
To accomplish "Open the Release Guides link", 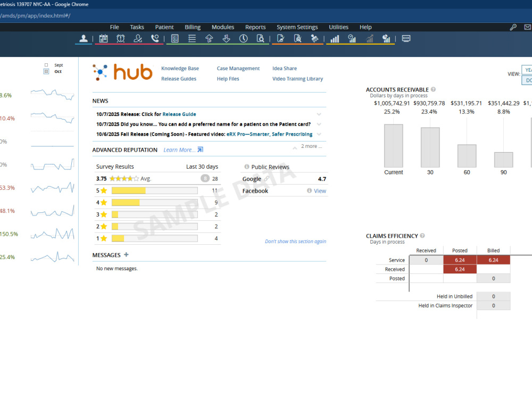I will click(x=179, y=79).
